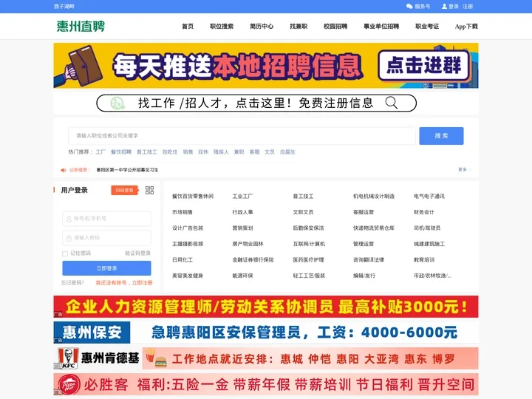The width and height of the screenshot is (532, 399).
Task: Select hot tag 残疾人
Action: [221, 152]
